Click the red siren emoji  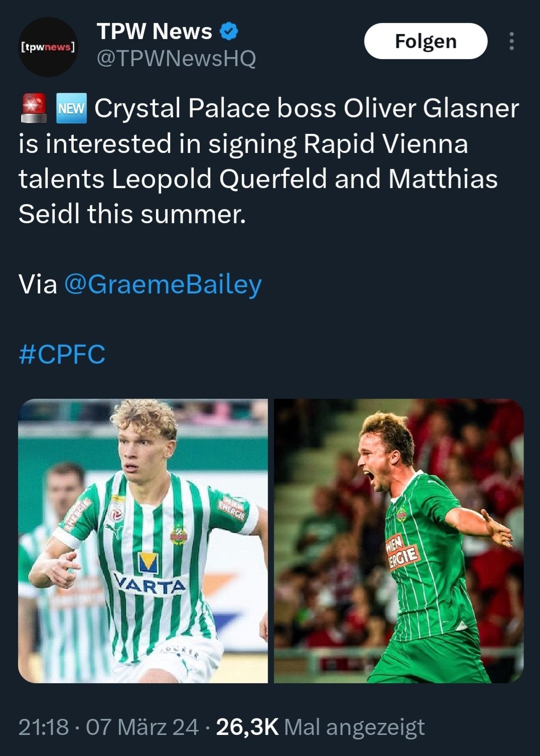(x=34, y=108)
